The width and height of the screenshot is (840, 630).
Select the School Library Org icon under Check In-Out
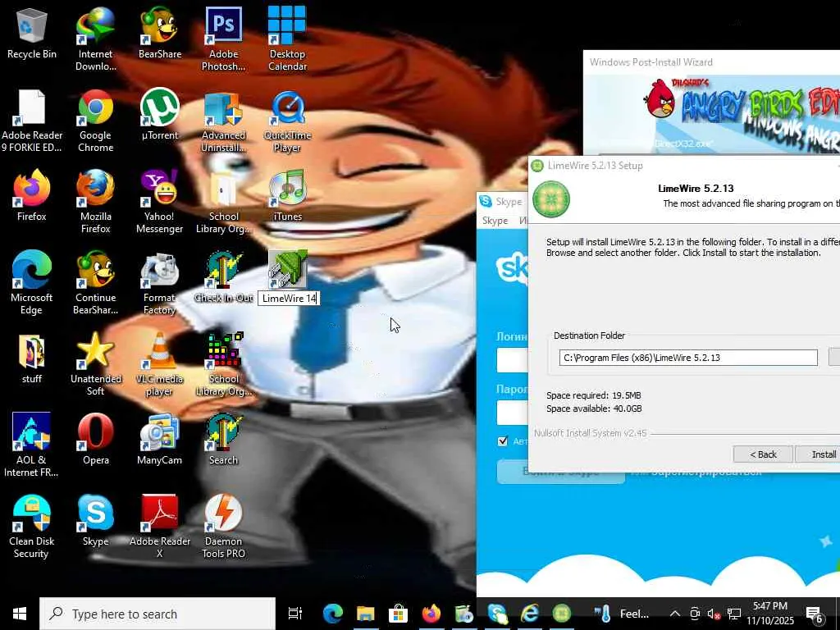(x=223, y=364)
